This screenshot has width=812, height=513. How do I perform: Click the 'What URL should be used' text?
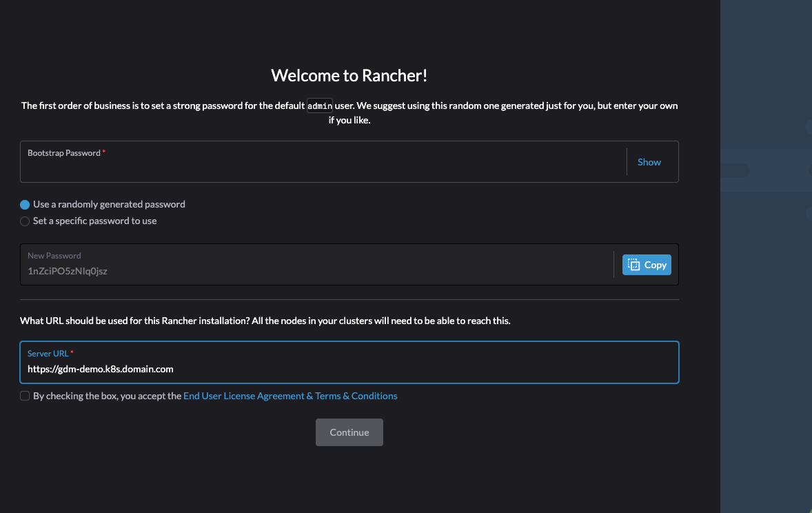tap(265, 321)
